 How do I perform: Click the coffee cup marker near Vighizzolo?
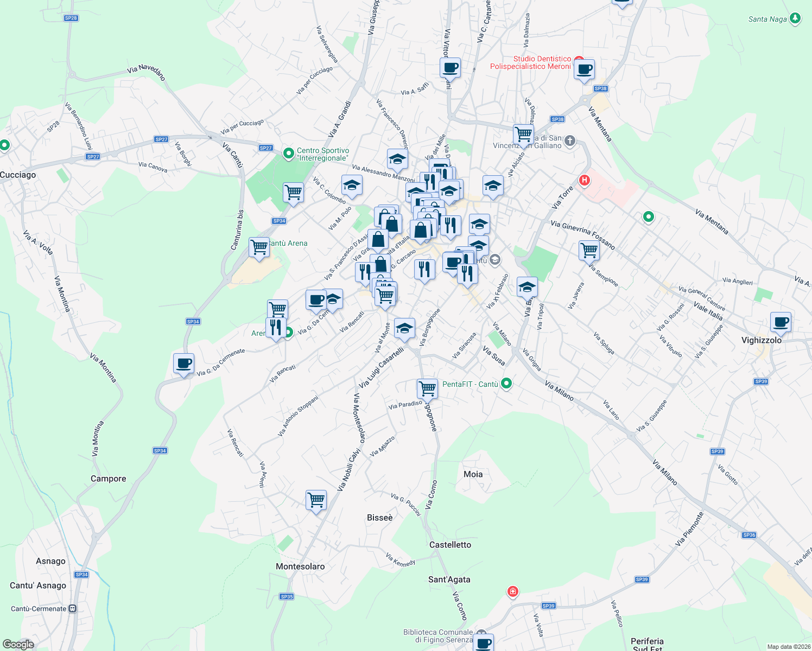pyautogui.click(x=781, y=323)
